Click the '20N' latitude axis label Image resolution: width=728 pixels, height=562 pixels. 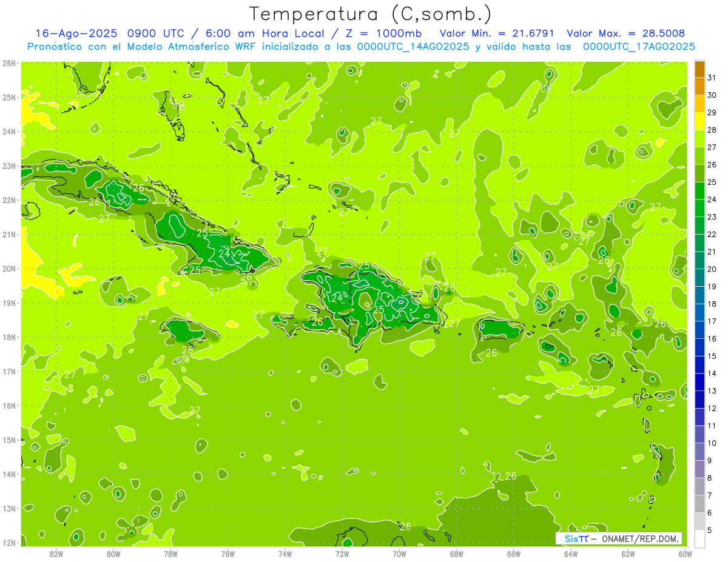tap(9, 269)
